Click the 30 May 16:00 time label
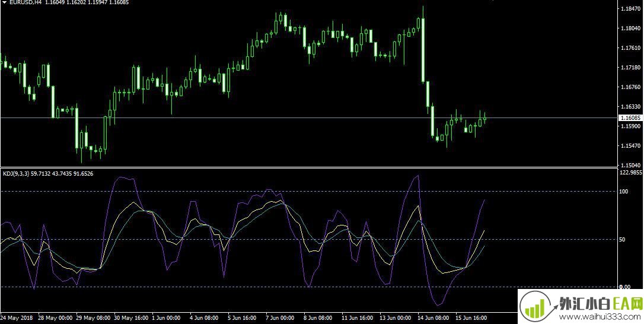Image resolution: width=644 pixels, height=324 pixels. click(132, 318)
